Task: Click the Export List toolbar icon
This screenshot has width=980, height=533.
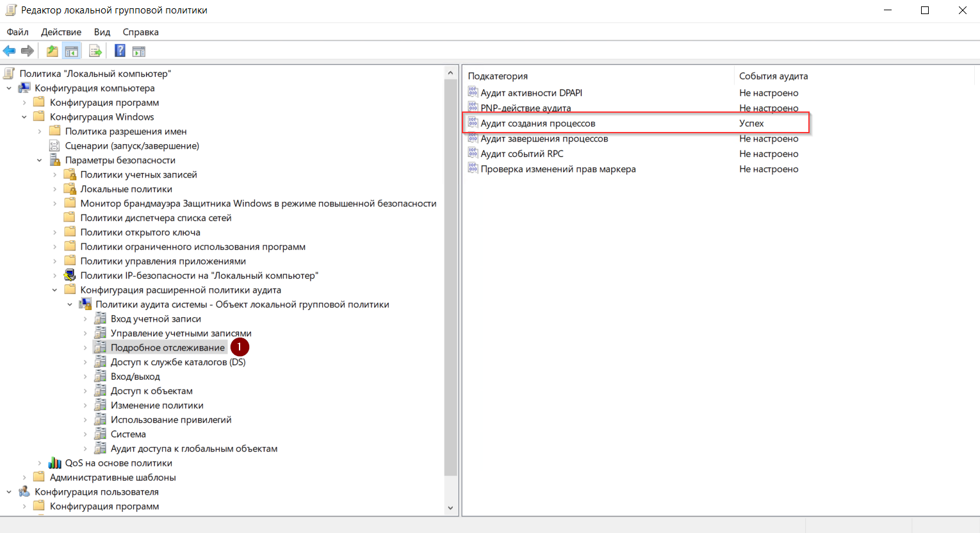Action: pos(95,51)
